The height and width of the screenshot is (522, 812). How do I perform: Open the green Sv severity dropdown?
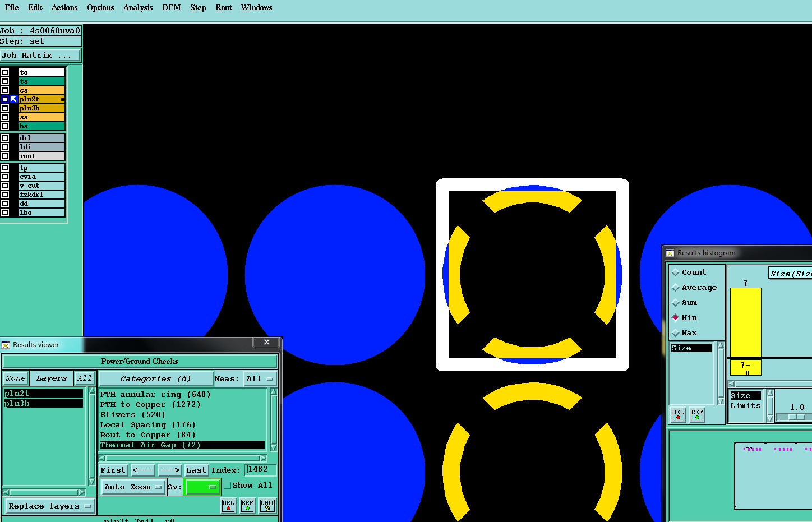pos(202,487)
